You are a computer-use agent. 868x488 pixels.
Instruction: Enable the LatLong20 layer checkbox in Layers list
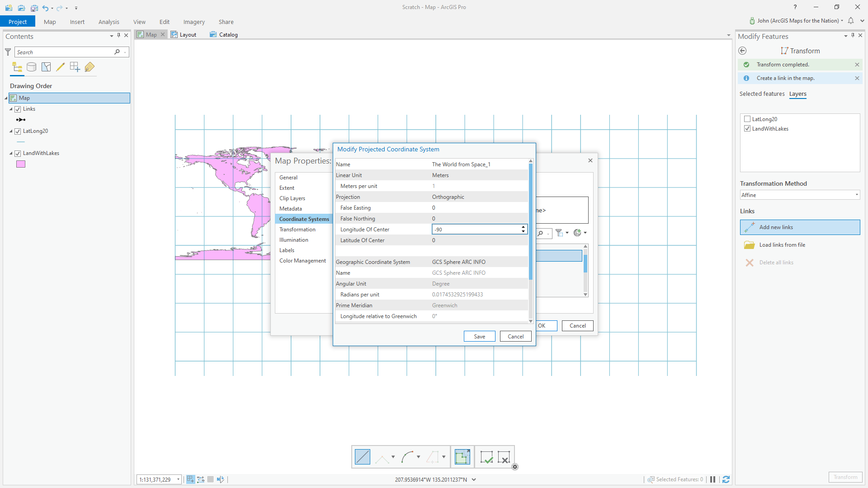(747, 119)
